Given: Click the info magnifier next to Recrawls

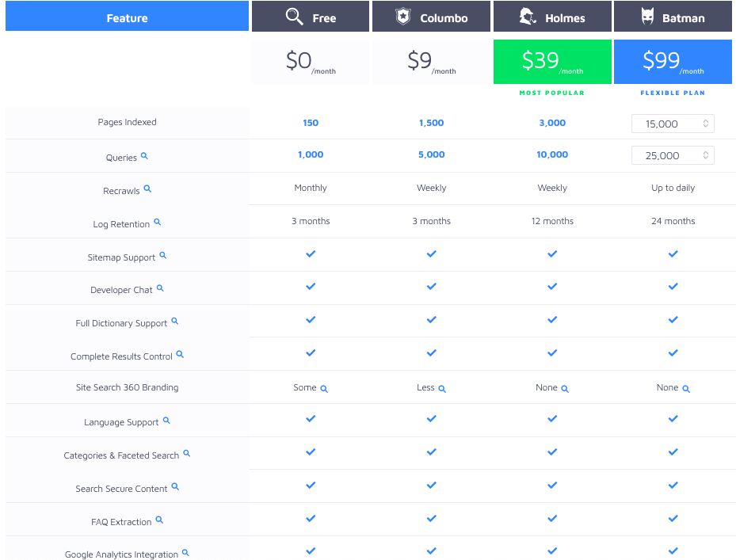Looking at the screenshot, I should 147,189.
